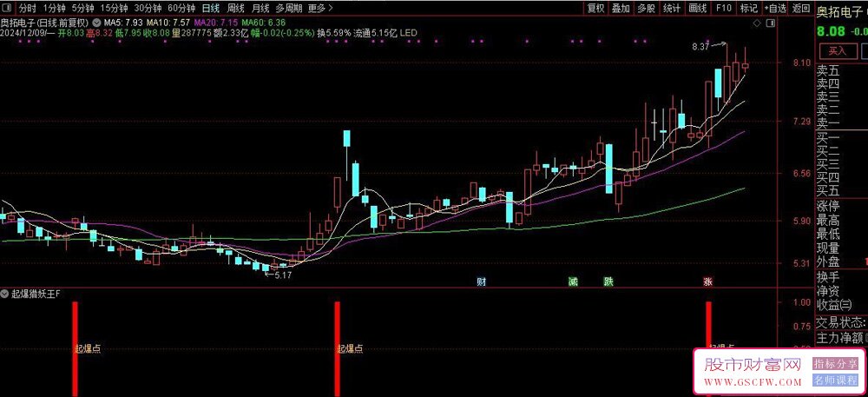Select the 日线 daily tab

[x=210, y=8]
